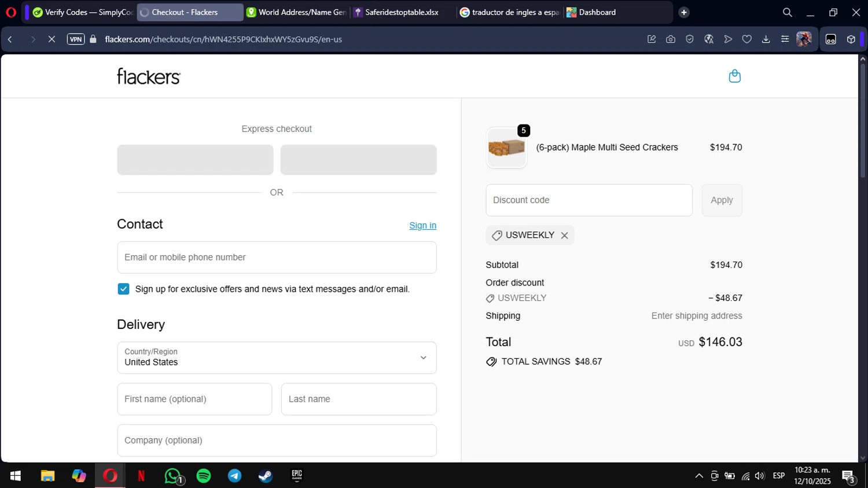Switch to the Saferidestoptable.xlsx tab
Viewport: 868px width, 488px height.
[402, 12]
